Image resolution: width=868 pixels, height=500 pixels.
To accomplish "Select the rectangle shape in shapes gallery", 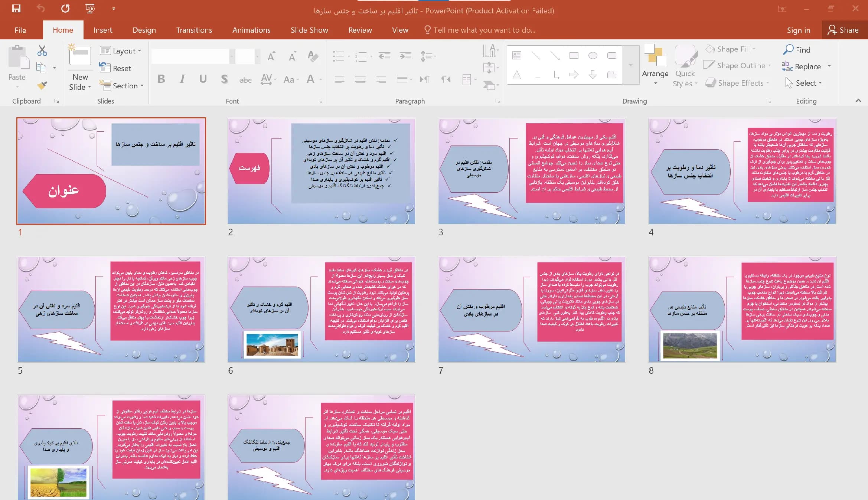I will coord(574,56).
